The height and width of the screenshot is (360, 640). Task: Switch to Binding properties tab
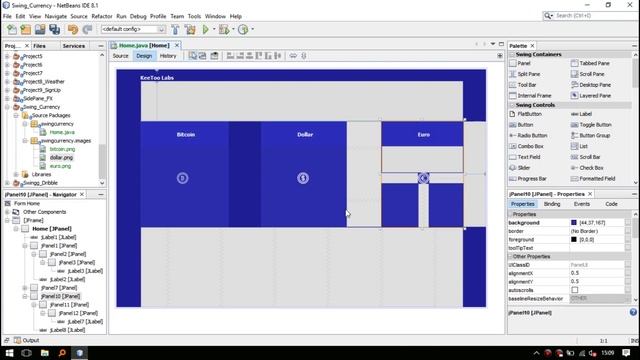pos(552,204)
